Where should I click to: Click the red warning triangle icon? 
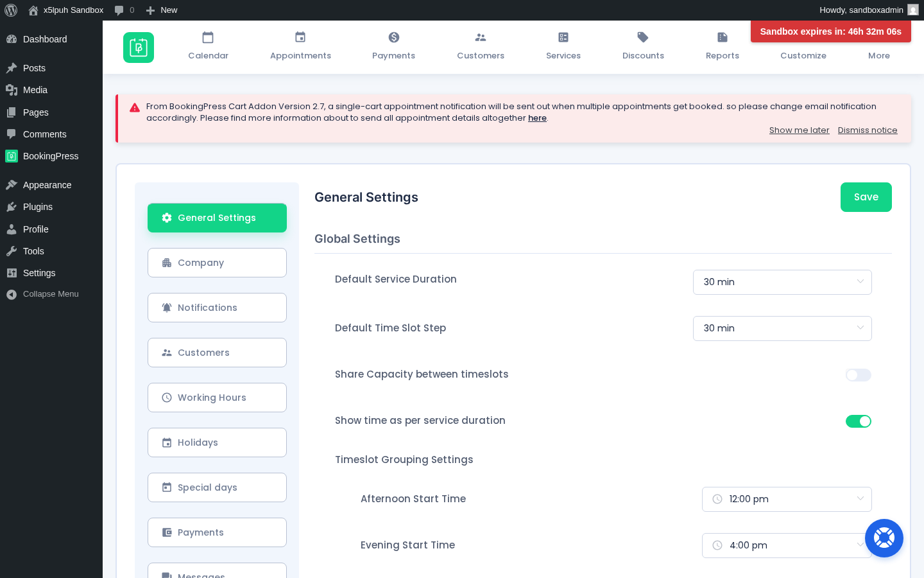click(x=135, y=108)
